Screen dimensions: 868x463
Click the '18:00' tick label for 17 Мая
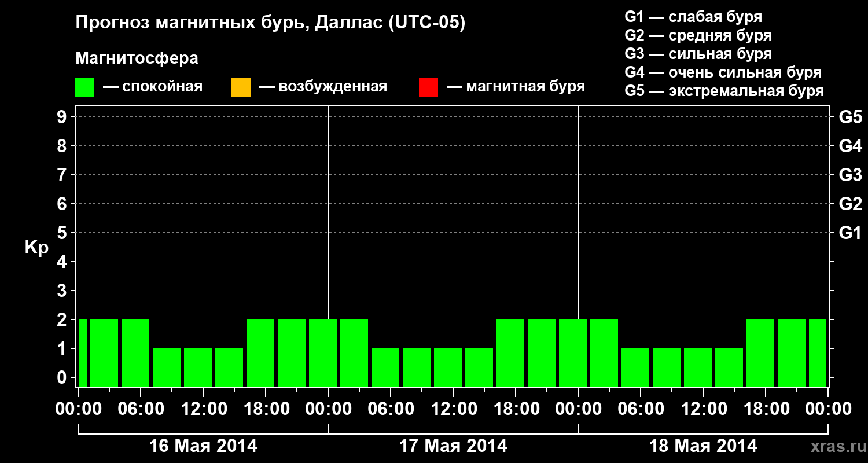pyautogui.click(x=516, y=409)
